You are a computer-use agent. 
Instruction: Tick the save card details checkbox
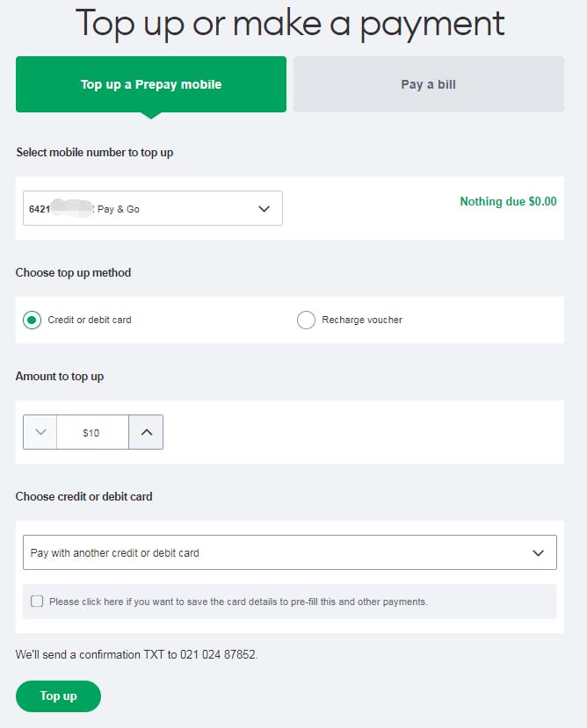click(37, 602)
